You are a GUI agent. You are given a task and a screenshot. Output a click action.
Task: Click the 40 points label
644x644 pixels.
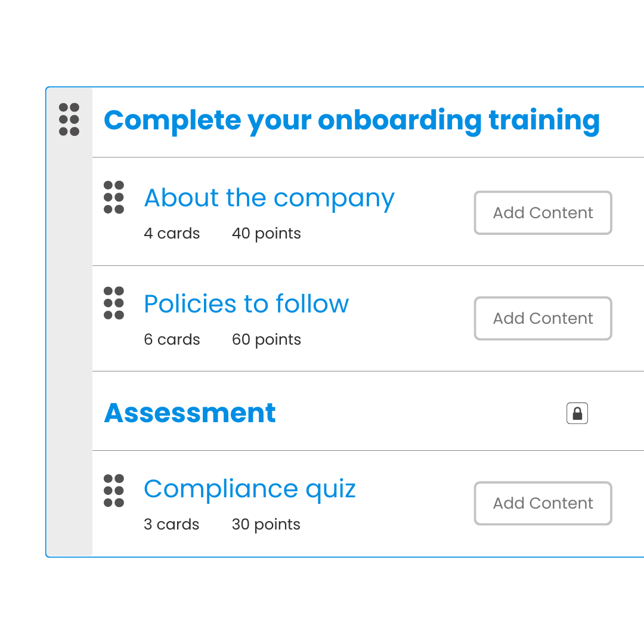266,234
